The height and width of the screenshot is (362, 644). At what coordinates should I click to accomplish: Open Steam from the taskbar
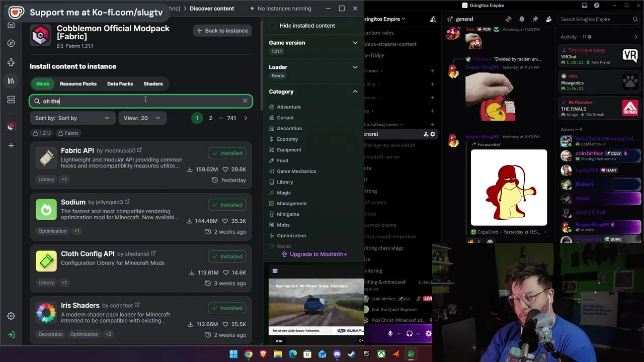click(x=352, y=354)
